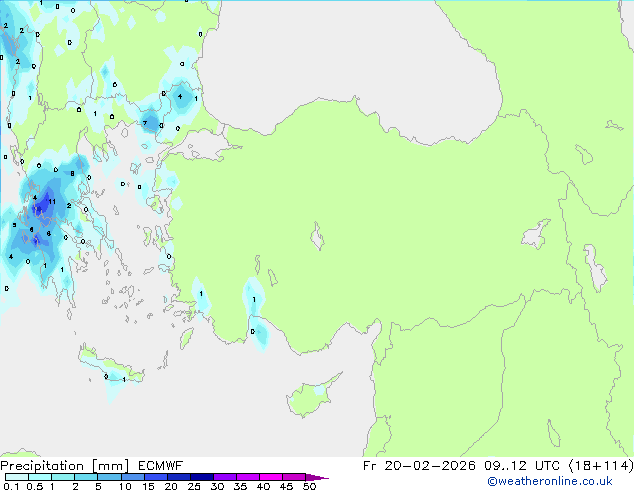Click the '09..12 UTC' time text
Image resolution: width=634 pixels, height=490 pixels.
(x=522, y=466)
